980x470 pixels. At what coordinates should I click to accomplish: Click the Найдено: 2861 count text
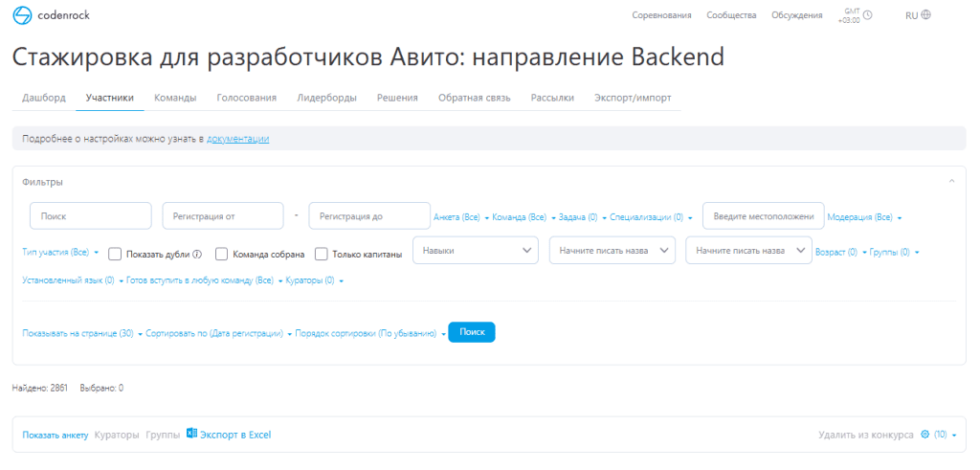40,388
